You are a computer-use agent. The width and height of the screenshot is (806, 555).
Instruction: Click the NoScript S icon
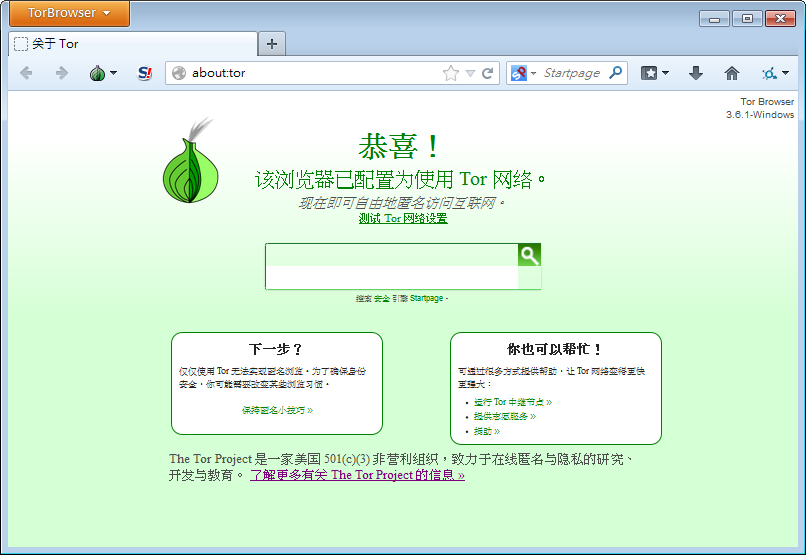point(145,73)
